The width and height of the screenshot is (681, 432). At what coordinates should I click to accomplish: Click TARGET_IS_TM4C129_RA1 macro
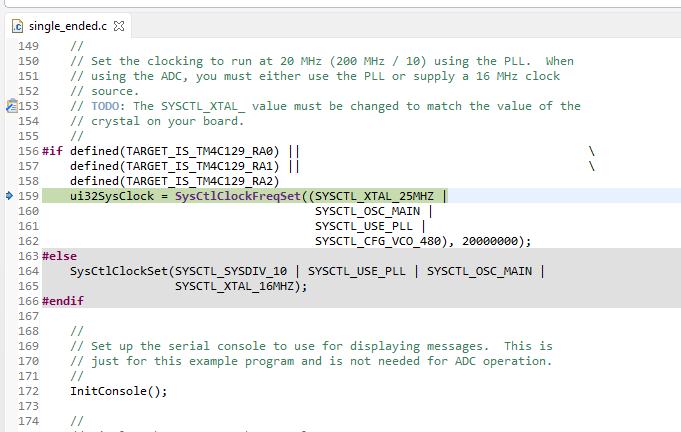point(199,166)
